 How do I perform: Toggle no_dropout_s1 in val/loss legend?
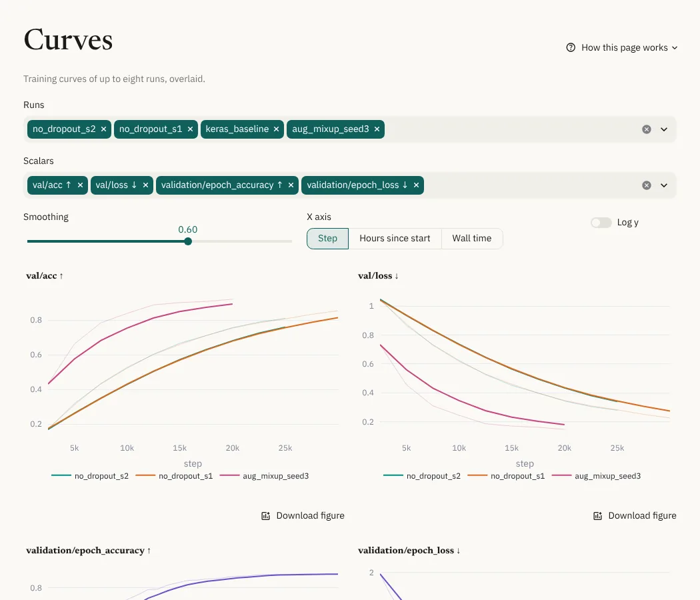506,477
